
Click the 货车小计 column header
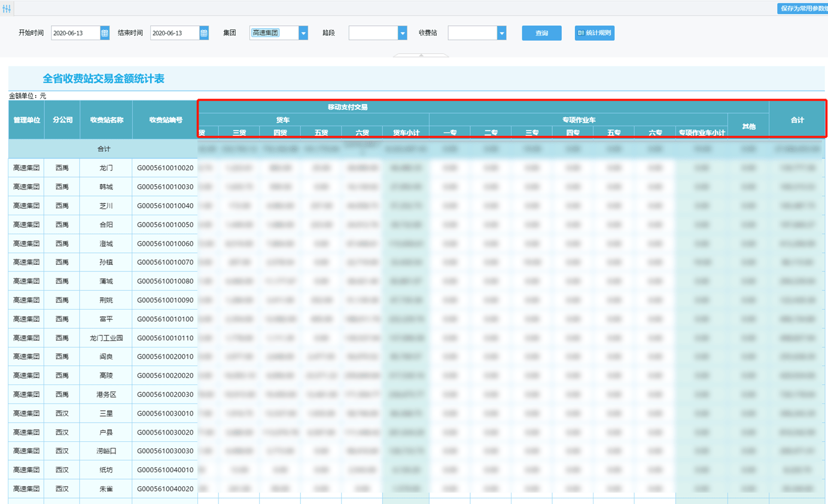pyautogui.click(x=406, y=133)
